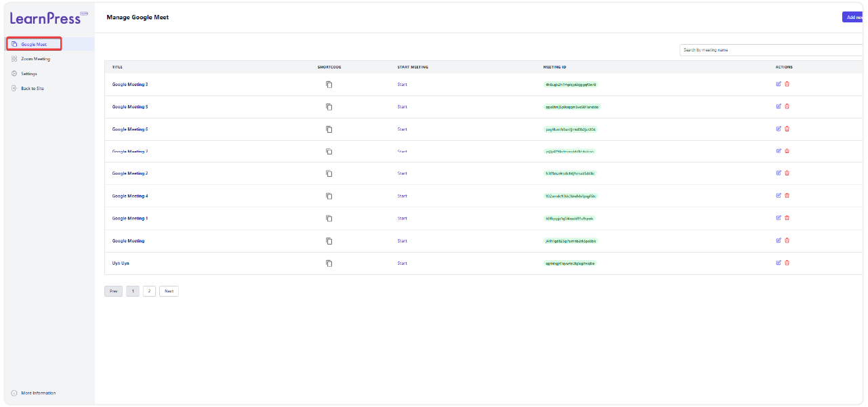
Task: Go Back to Site
Action: point(32,89)
